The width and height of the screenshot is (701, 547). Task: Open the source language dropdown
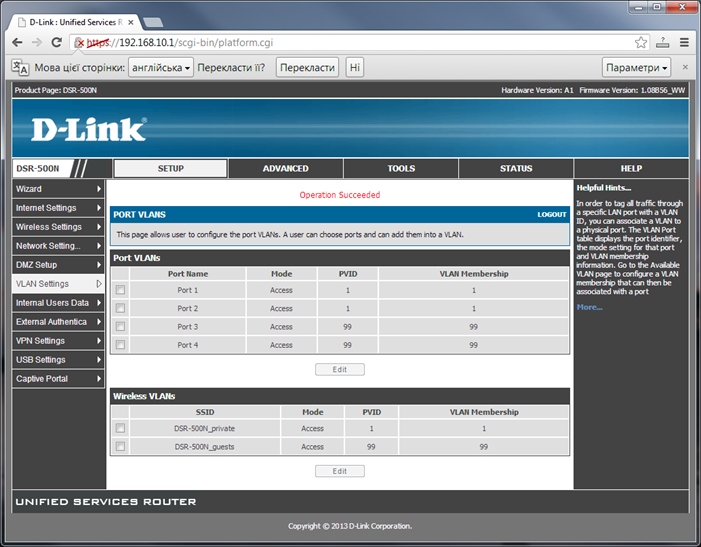(161, 67)
